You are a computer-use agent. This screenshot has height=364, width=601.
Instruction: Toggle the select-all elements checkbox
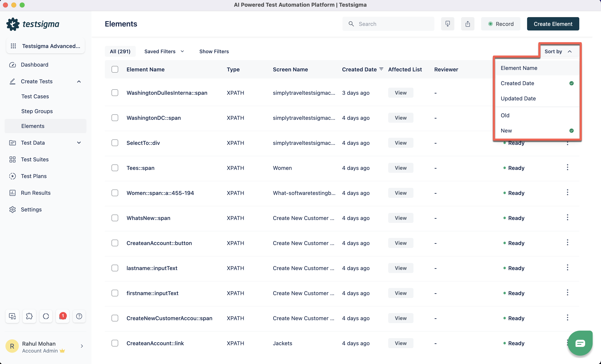pos(115,69)
